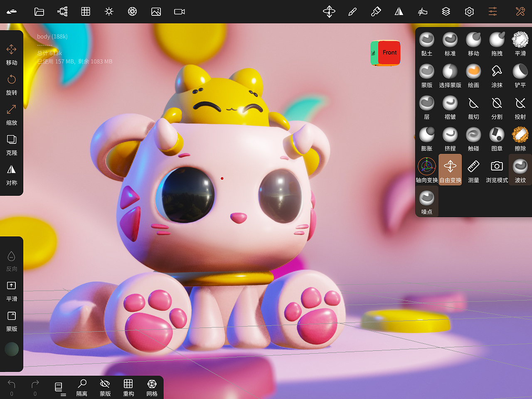
Task: Choose the 测量 measure tool
Action: point(473,170)
